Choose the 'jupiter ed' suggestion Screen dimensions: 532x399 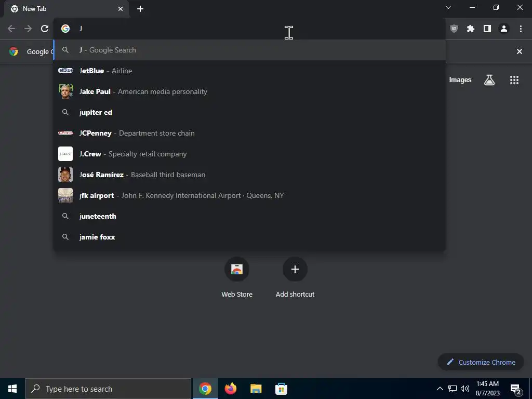[249, 112]
